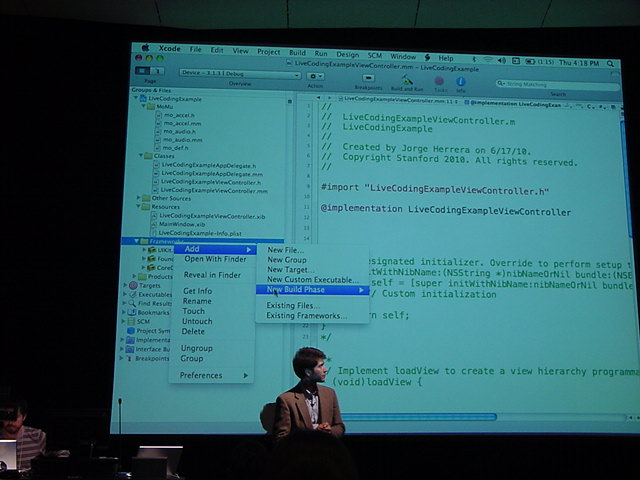Expand the Bookmarks group
This screenshot has width=640, height=480.
[124, 312]
